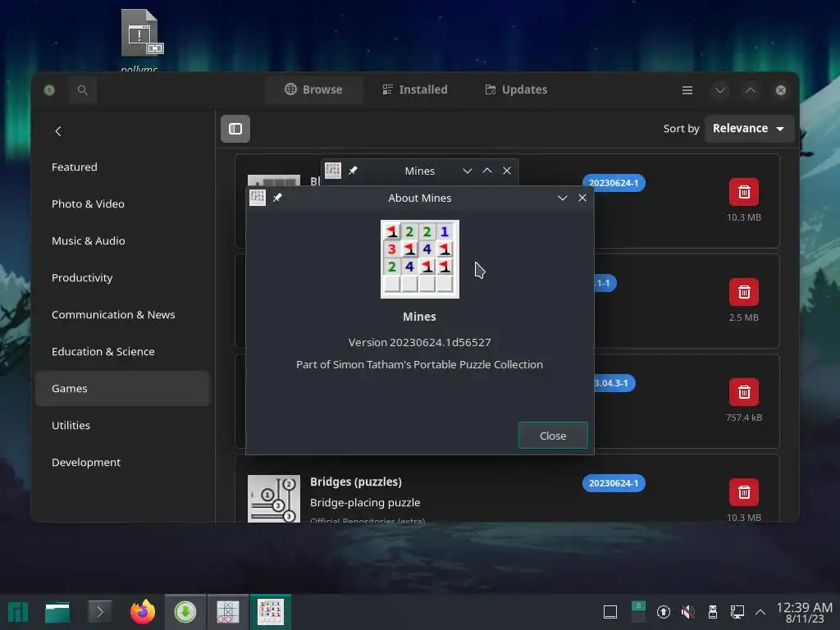Select the Development category
This screenshot has height=630, width=840.
point(123,463)
